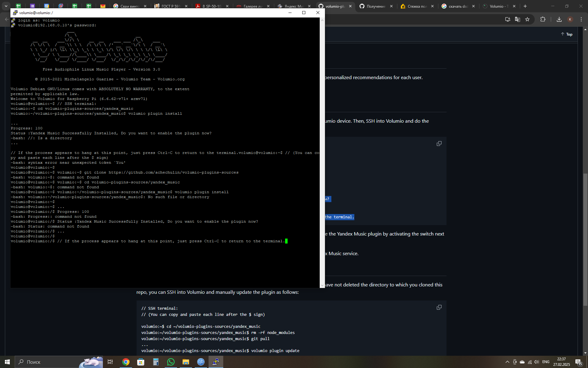This screenshot has width=588, height=368.
Task: Open File Explorer from taskbar
Action: point(186,362)
